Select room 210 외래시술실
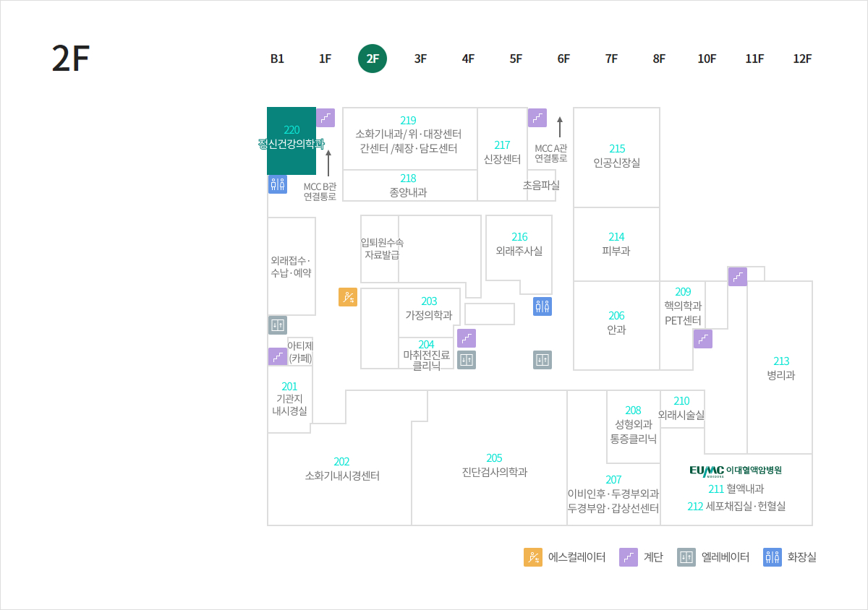This screenshot has width=868, height=610. 681,408
